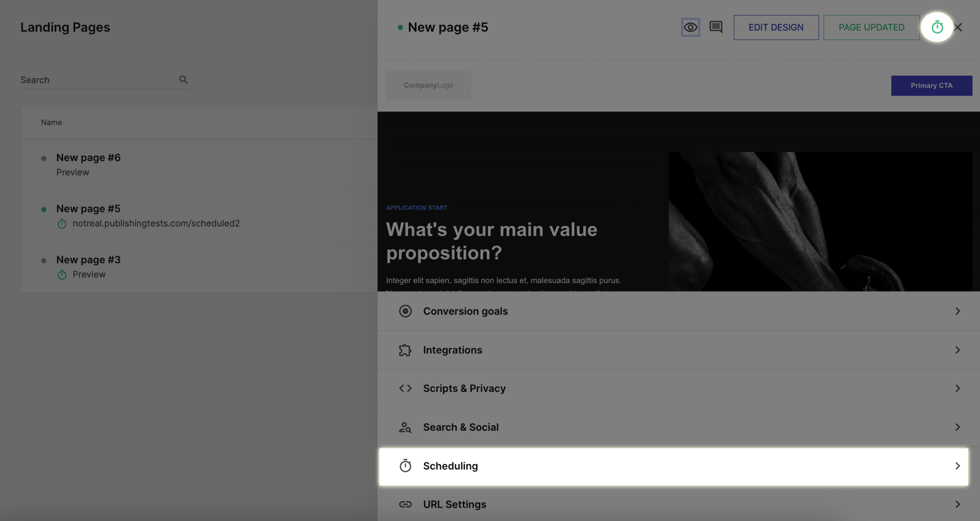The height and width of the screenshot is (521, 980).
Task: Click the main value proposition headline
Action: tap(492, 241)
